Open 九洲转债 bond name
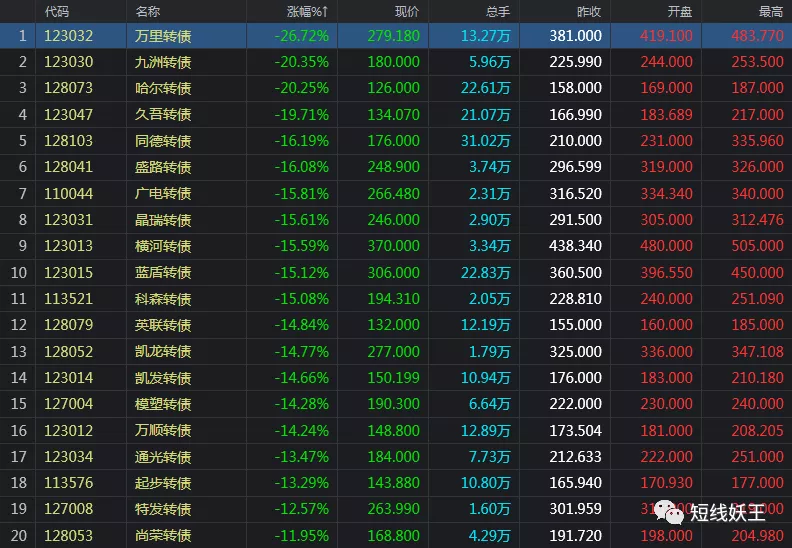The height and width of the screenshot is (548, 792). tap(163, 62)
